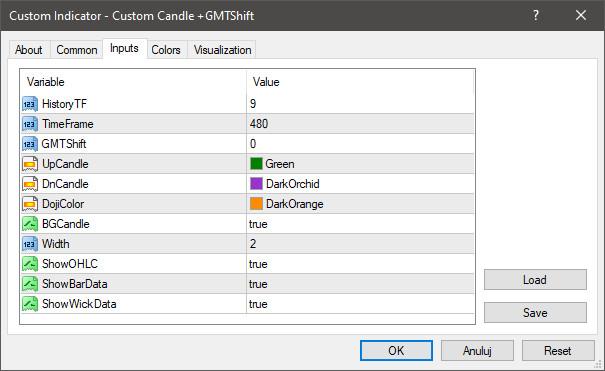The image size is (605, 371).
Task: Close the Custom Indicator dialog
Action: point(581,15)
